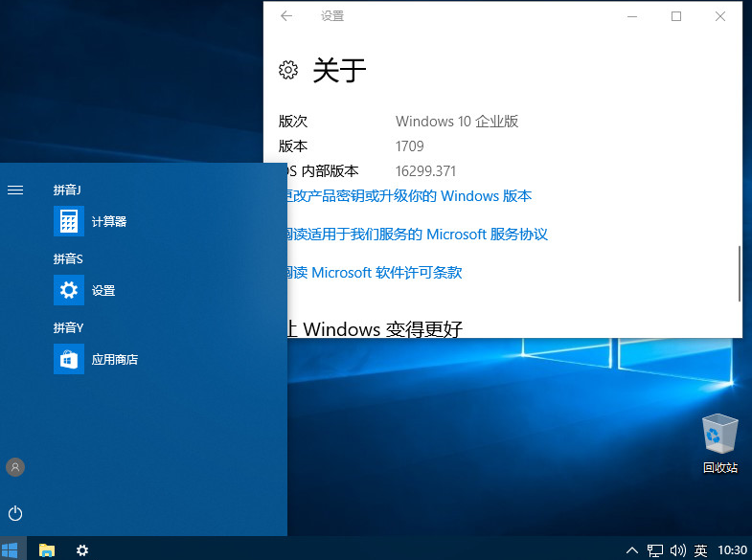Click the Settings gear icon on taskbar
The height and width of the screenshot is (560, 752).
click(x=82, y=549)
